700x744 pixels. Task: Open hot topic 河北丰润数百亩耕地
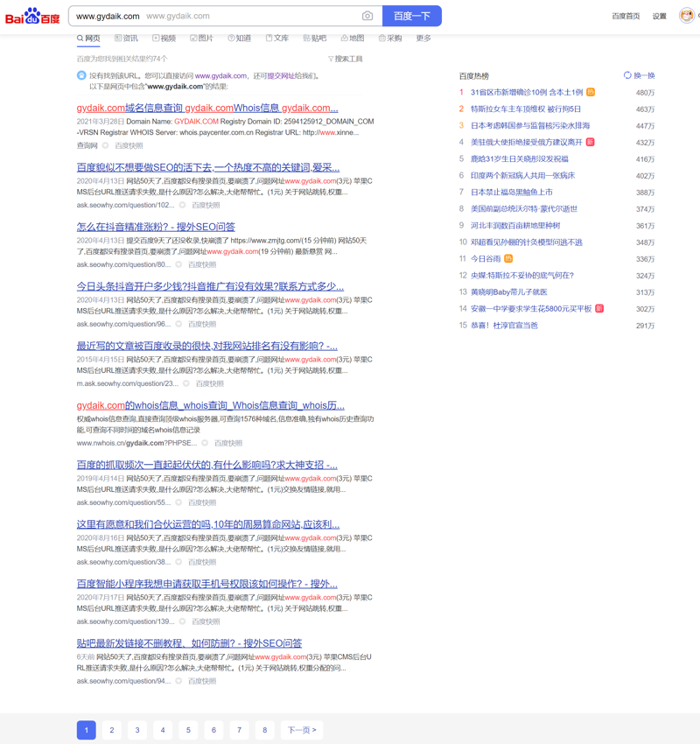(x=515, y=225)
